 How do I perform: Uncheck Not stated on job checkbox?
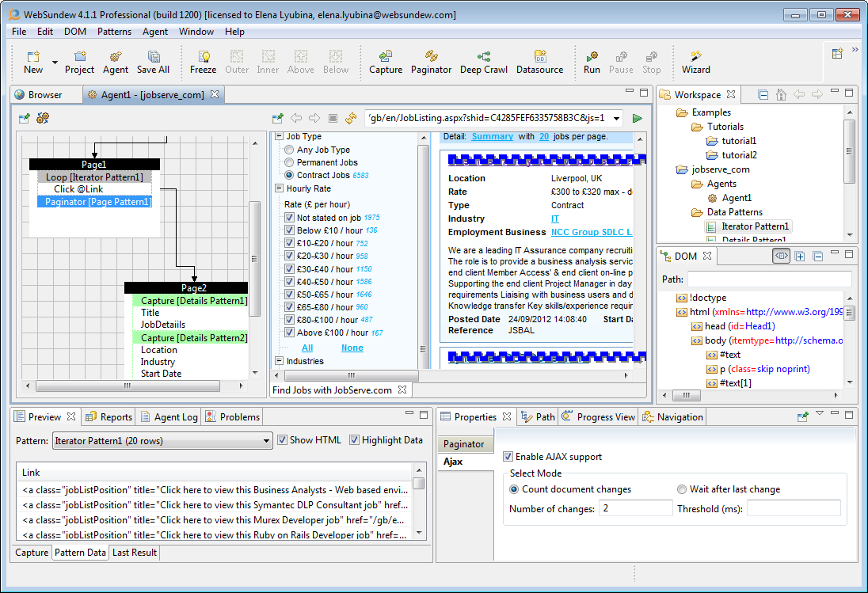(x=289, y=218)
